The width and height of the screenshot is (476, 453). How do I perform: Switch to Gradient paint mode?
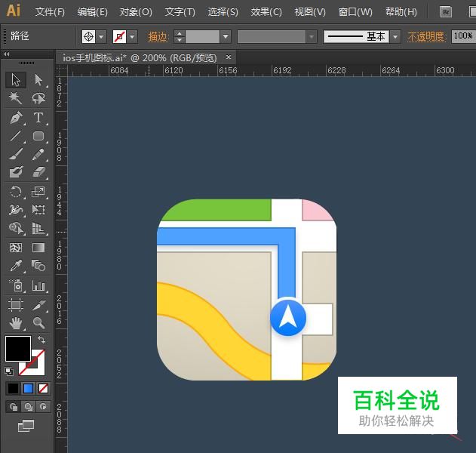[29, 388]
